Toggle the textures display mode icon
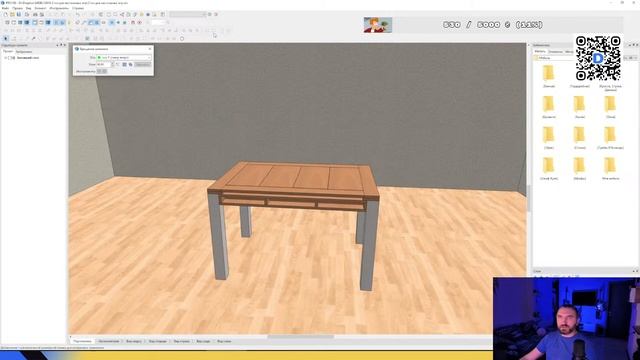The height and width of the screenshot is (360, 640). (x=27, y=22)
